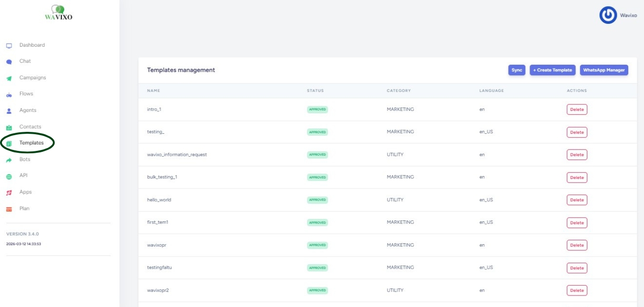The image size is (644, 307).
Task: Click the Create Template button
Action: [552, 70]
